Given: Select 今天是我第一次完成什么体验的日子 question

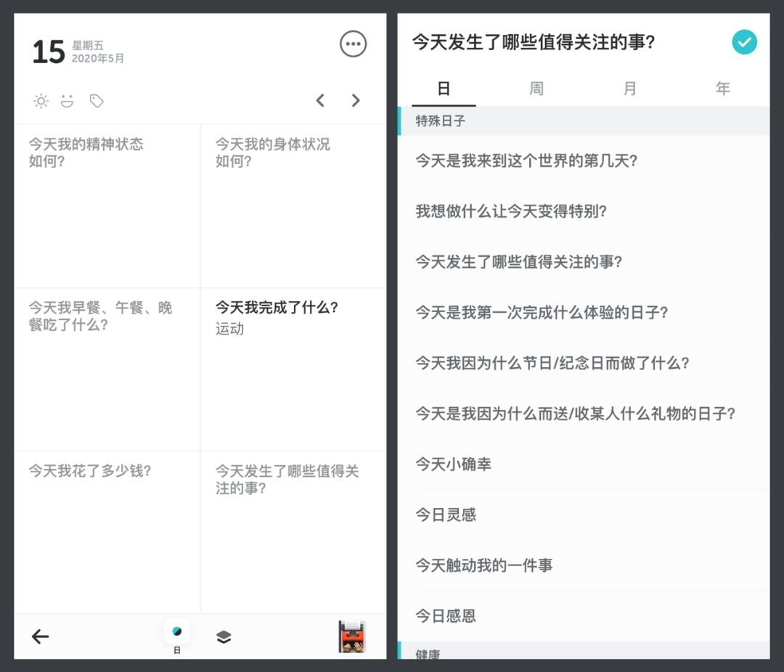Looking at the screenshot, I should coord(584,313).
